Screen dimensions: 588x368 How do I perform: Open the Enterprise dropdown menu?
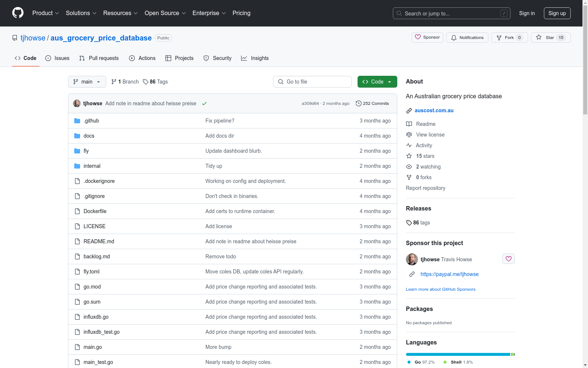[209, 13]
